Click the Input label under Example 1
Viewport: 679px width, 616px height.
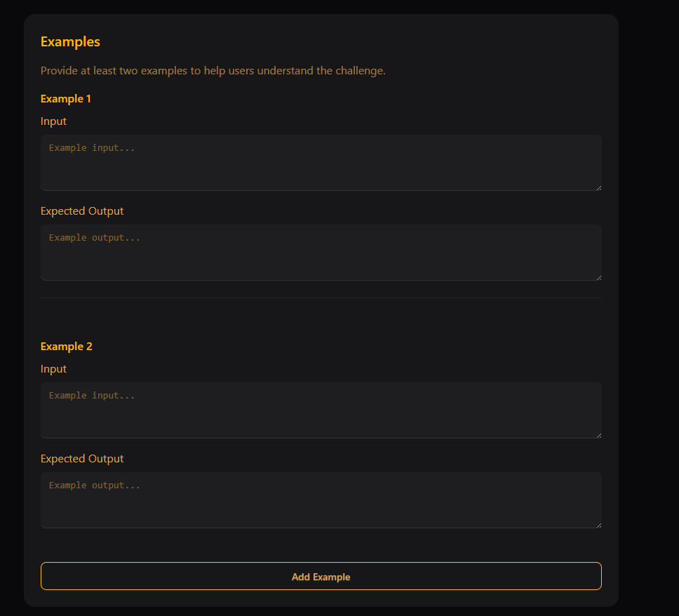click(x=53, y=121)
